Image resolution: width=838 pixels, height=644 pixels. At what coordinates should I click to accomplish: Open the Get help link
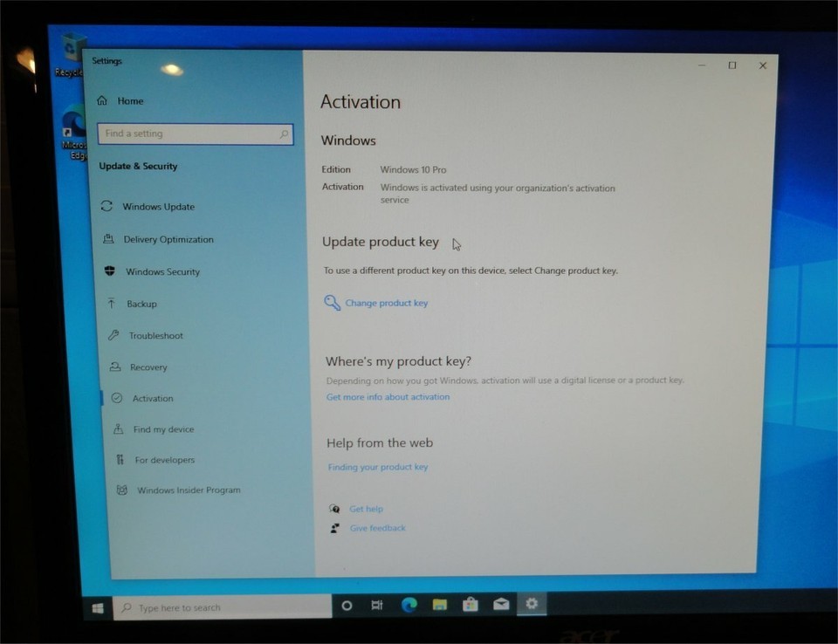[x=366, y=509]
